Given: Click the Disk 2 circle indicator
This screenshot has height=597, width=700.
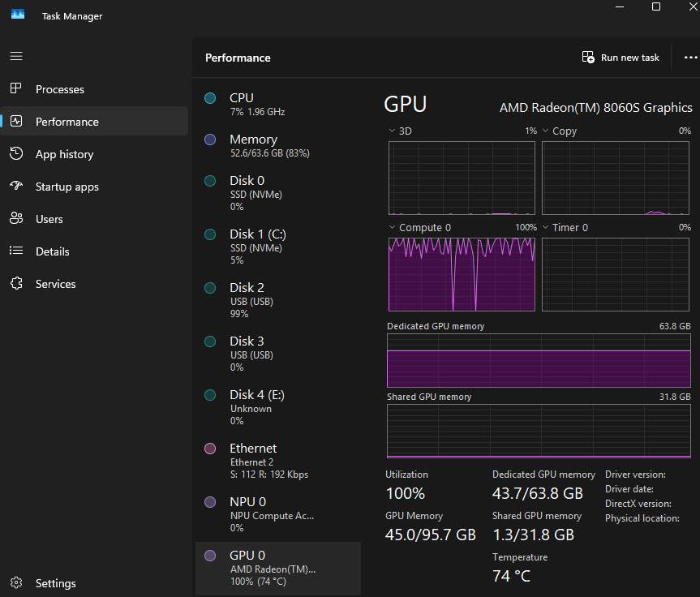Looking at the screenshot, I should (210, 288).
